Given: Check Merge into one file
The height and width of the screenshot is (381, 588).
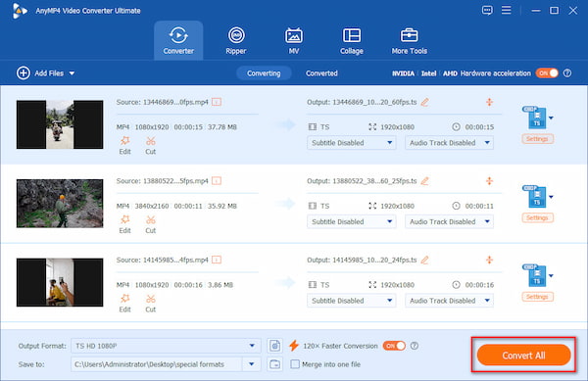Looking at the screenshot, I should 295,364.
